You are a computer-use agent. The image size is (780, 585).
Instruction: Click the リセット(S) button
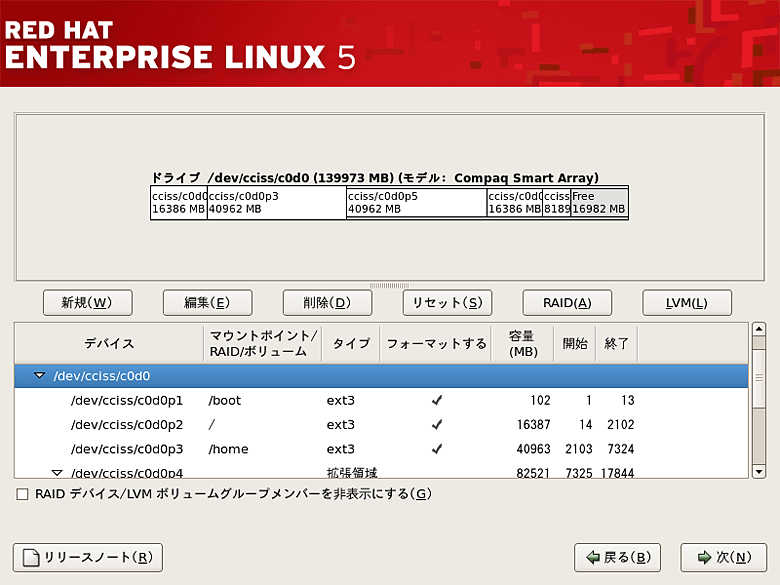[x=447, y=303]
